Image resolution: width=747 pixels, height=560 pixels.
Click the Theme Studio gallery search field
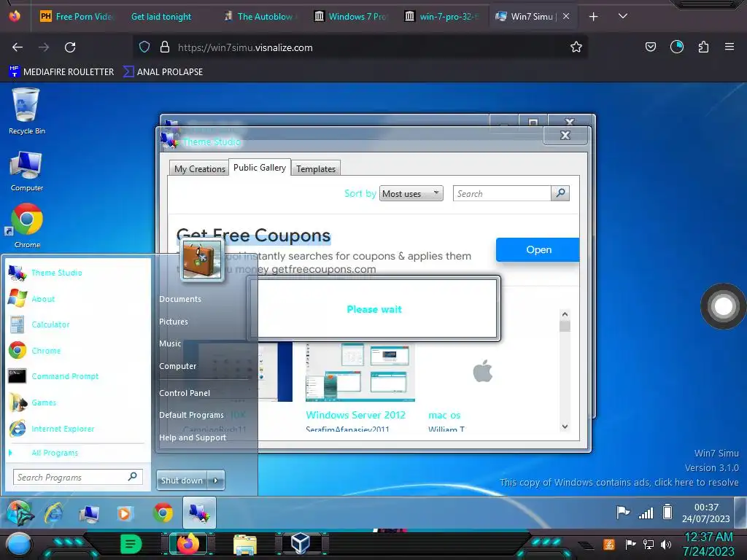coord(502,193)
